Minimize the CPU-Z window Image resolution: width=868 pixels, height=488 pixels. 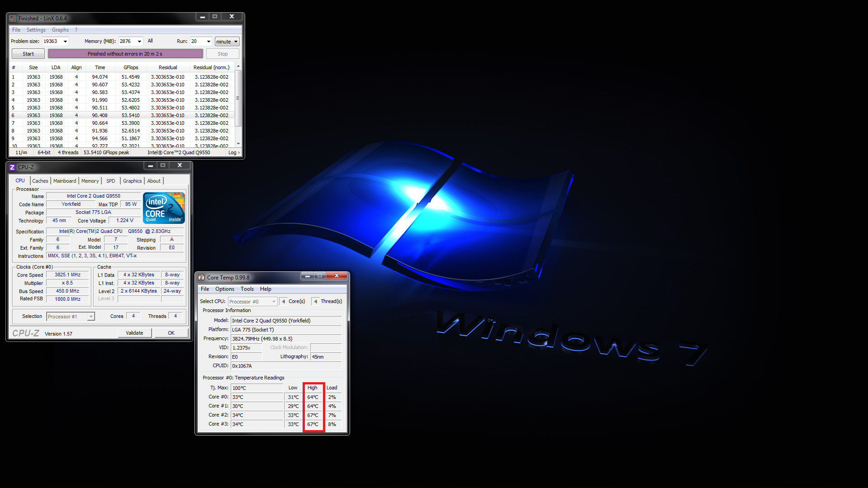pyautogui.click(x=151, y=166)
